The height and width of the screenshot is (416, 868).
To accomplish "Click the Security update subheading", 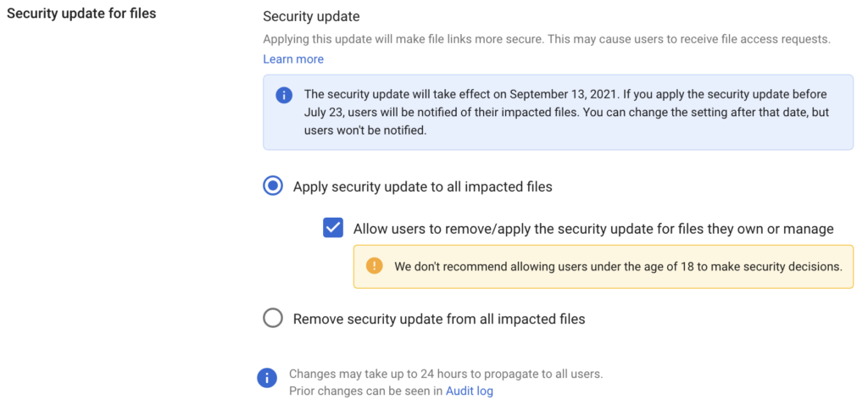I will (311, 17).
